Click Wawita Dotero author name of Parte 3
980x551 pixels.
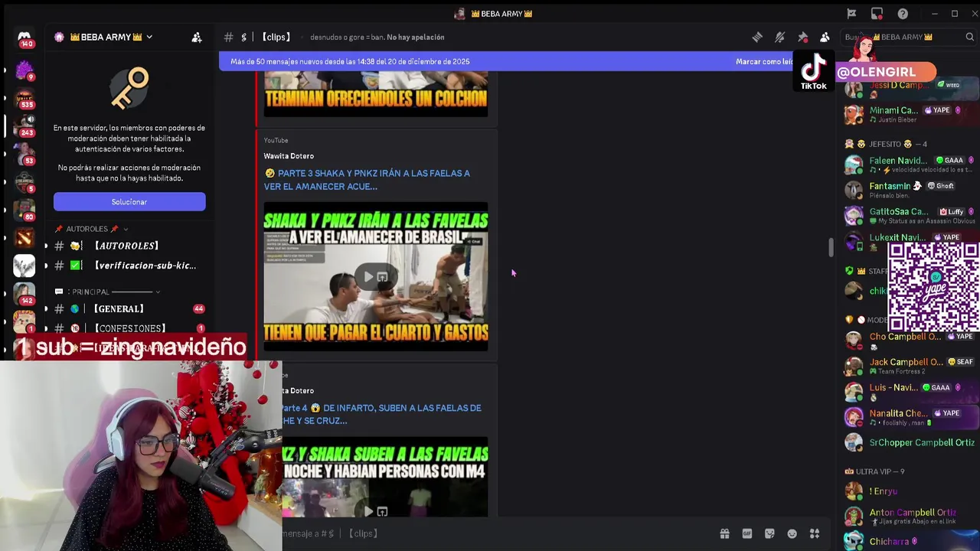(289, 156)
